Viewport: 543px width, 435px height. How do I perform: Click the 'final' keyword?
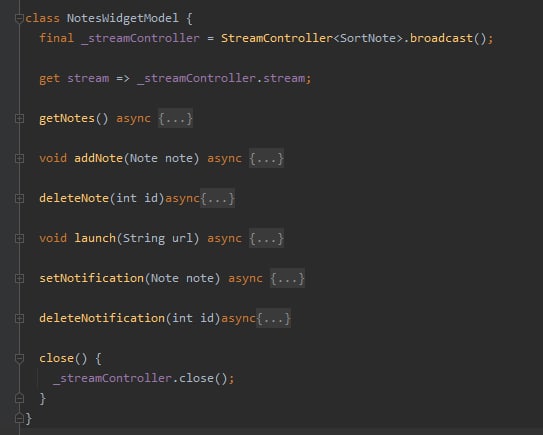[56, 38]
